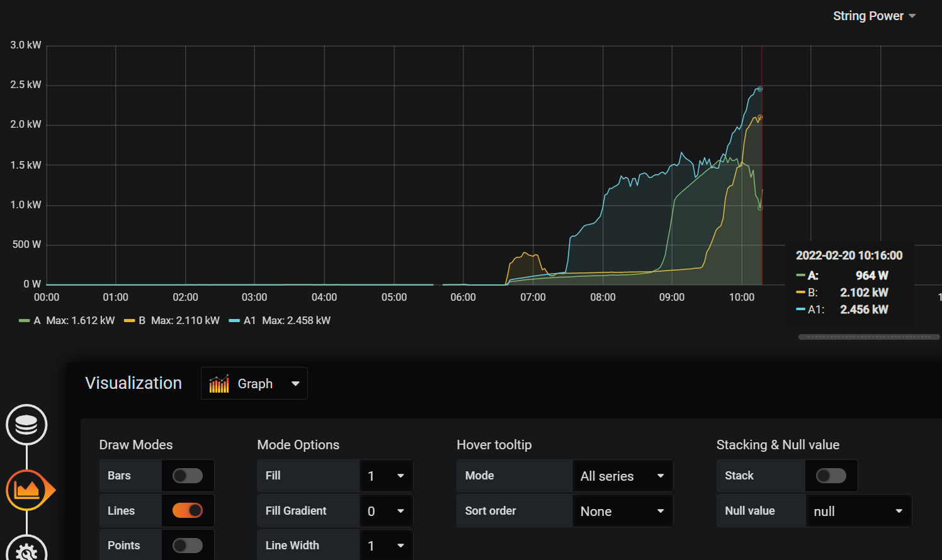942x560 pixels.
Task: Open the Fill Gradient value dropdown
Action: click(x=386, y=511)
